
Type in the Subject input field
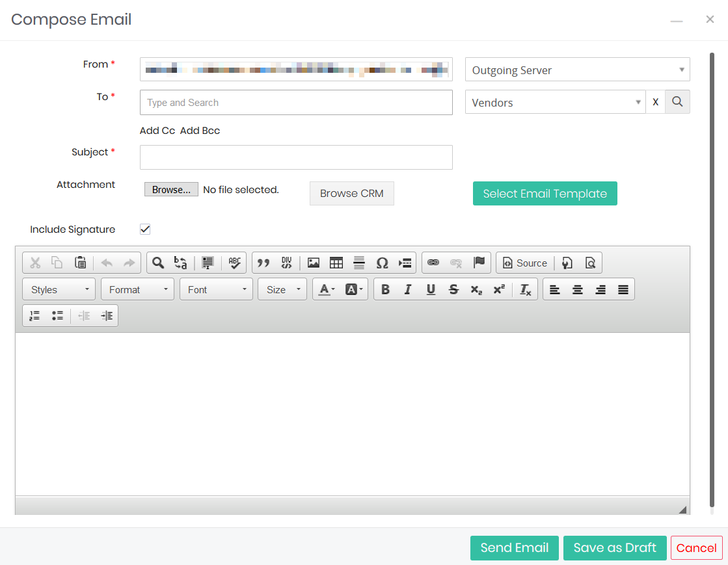coord(296,157)
